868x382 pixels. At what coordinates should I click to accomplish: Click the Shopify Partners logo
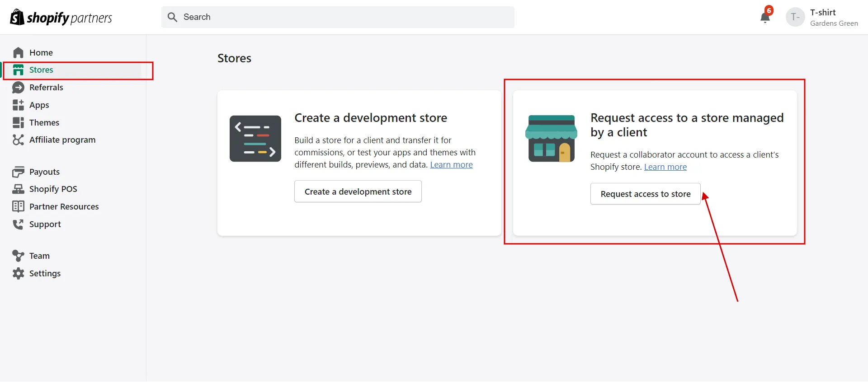coord(61,18)
